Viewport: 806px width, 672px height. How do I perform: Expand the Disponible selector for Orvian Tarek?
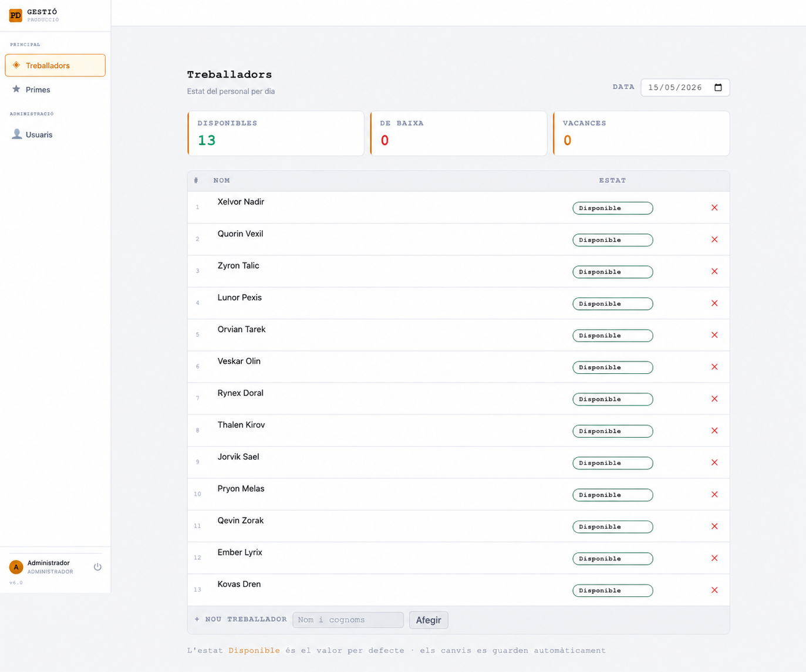[x=612, y=336]
